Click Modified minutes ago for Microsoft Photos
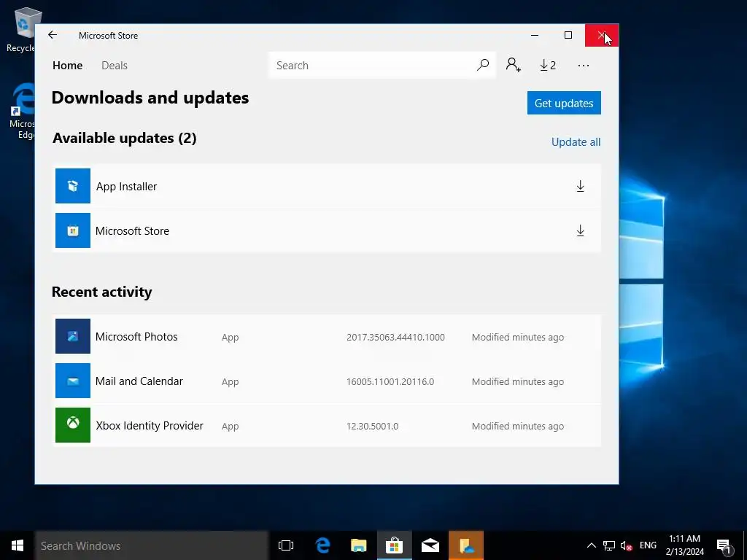 click(x=518, y=337)
